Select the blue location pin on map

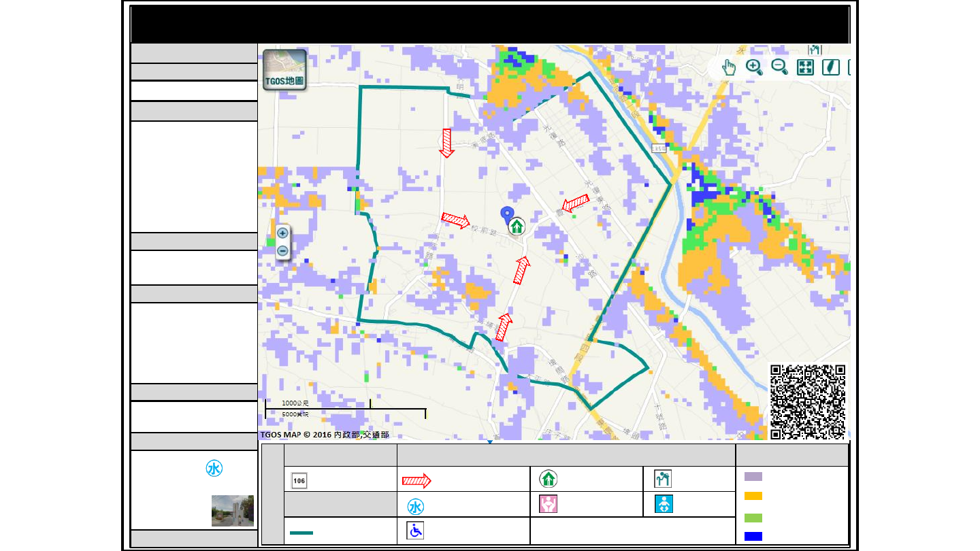pos(507,216)
